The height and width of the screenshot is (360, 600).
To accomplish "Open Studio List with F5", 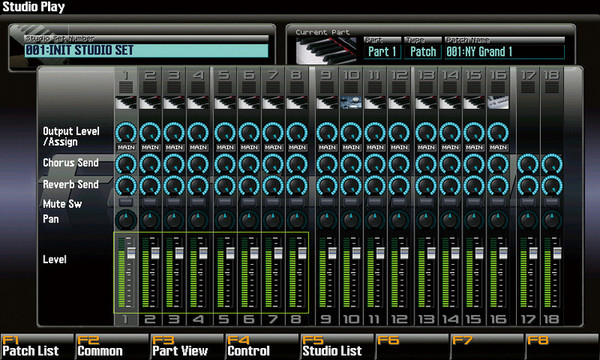I will [x=337, y=347].
